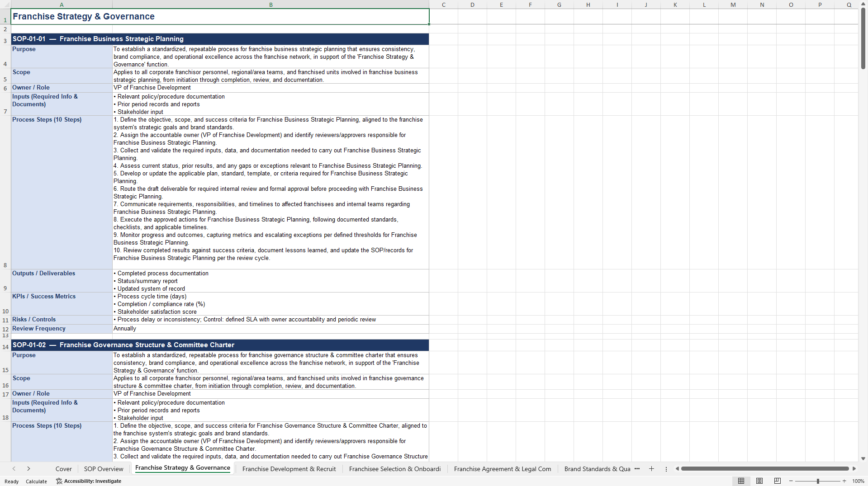Select row 8 header
Screen dimensions: 868x486
point(5,192)
